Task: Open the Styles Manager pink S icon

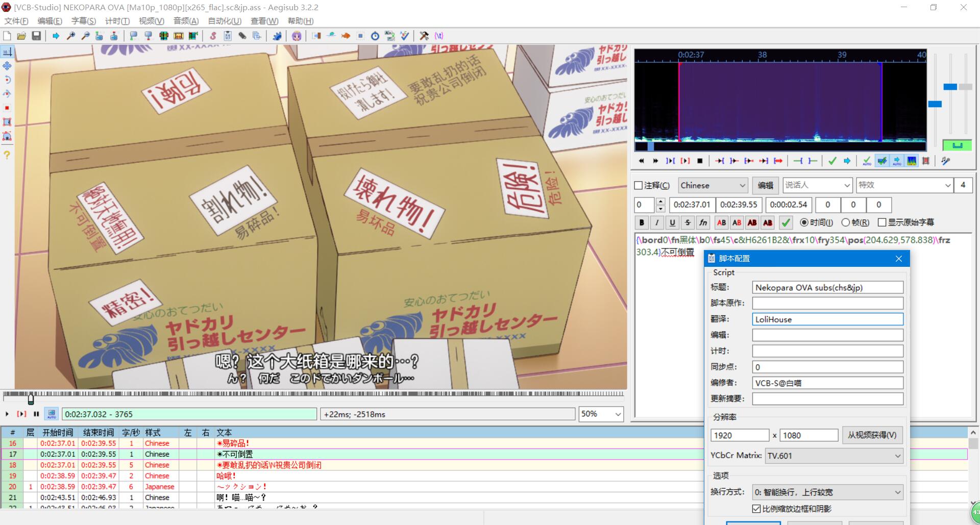Action: point(213,36)
